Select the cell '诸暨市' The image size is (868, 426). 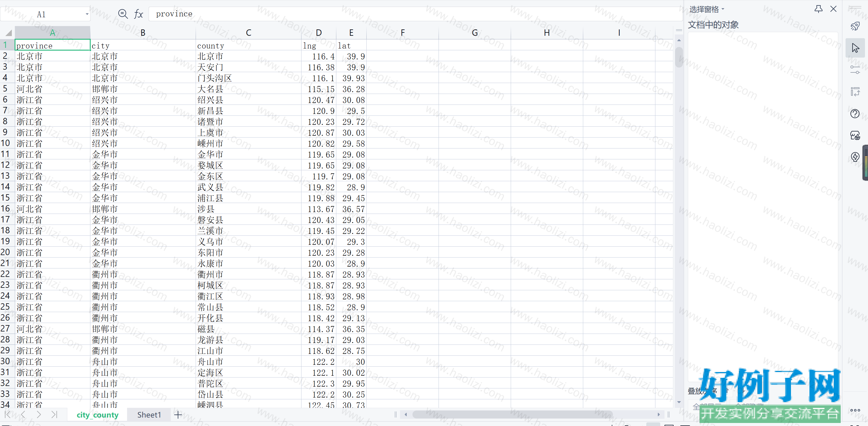pyautogui.click(x=249, y=121)
